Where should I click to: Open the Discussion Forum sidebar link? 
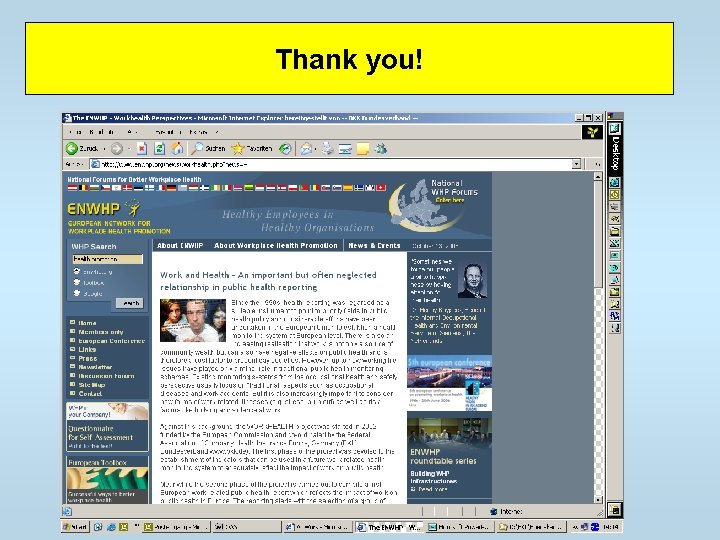click(x=106, y=376)
